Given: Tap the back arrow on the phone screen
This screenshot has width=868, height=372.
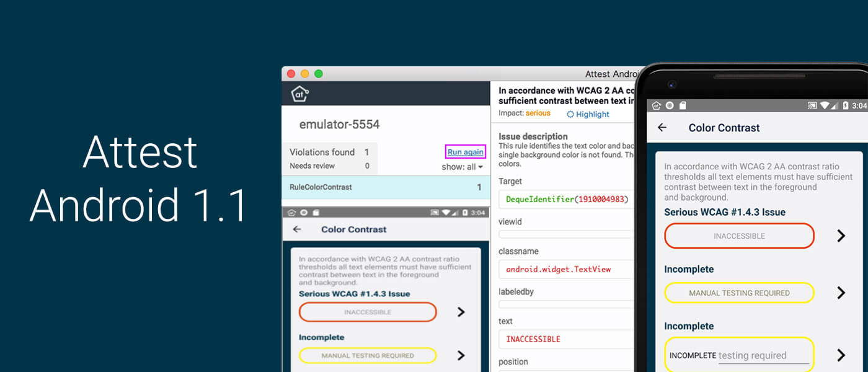Looking at the screenshot, I should tap(662, 128).
